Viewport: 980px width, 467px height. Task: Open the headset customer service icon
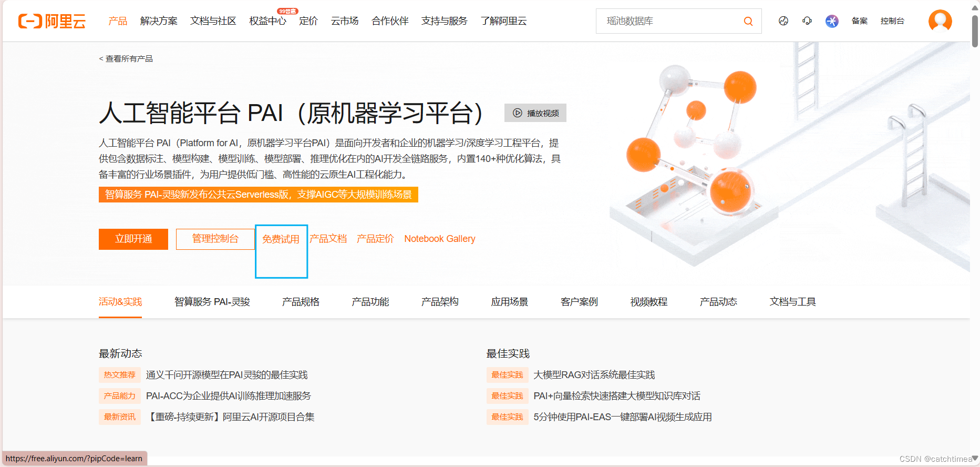coord(807,21)
